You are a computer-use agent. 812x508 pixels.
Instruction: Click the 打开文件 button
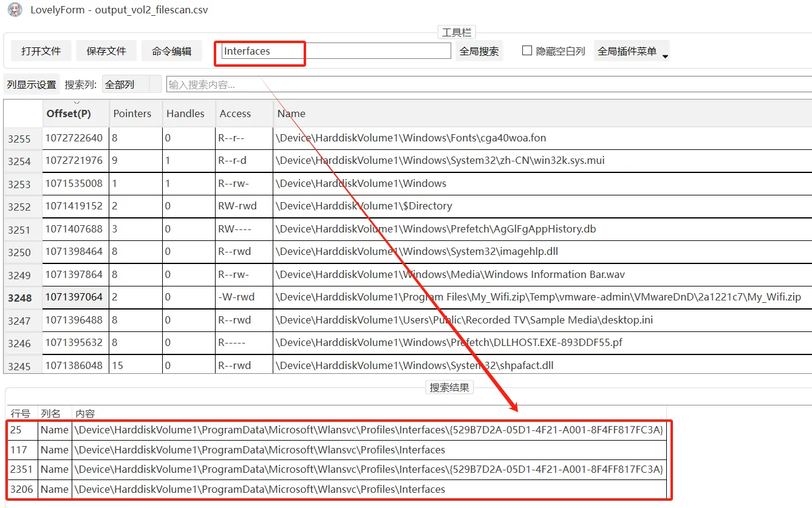(x=41, y=51)
